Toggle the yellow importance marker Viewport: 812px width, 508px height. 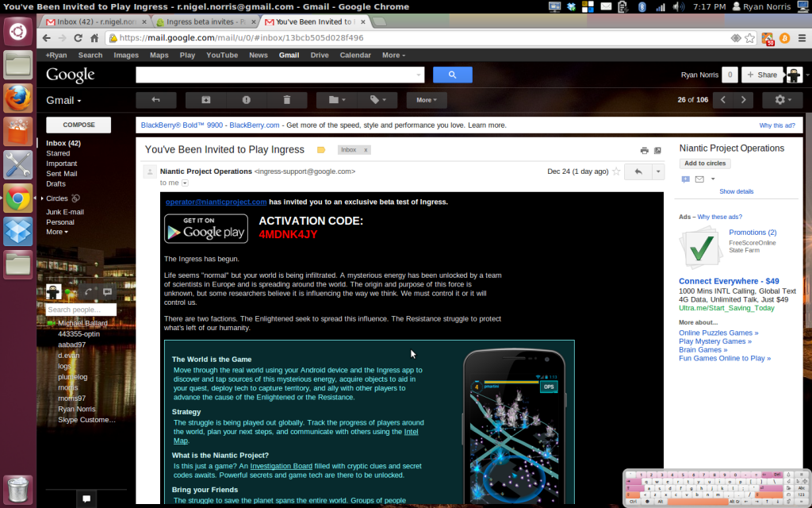[x=321, y=150]
